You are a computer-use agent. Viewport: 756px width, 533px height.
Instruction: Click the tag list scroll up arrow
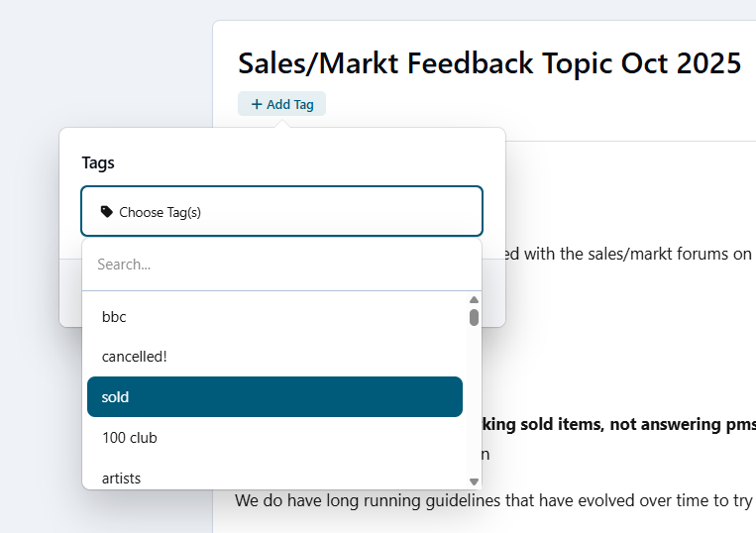click(x=474, y=299)
